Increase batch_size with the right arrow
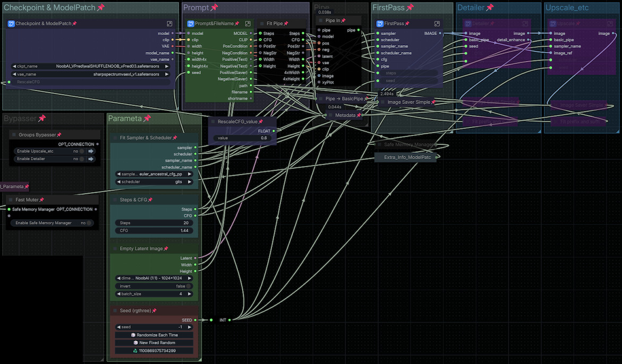 190,294
